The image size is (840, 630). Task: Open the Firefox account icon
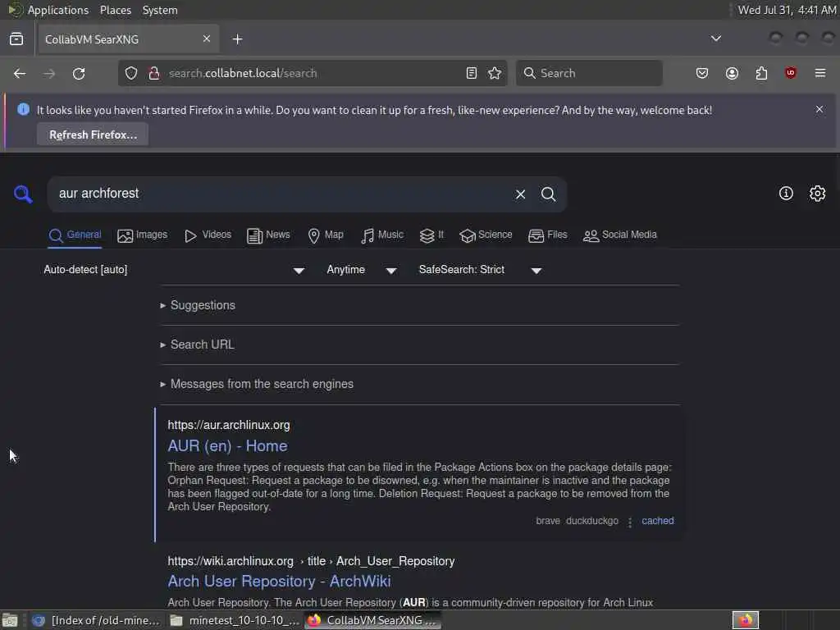pyautogui.click(x=732, y=73)
